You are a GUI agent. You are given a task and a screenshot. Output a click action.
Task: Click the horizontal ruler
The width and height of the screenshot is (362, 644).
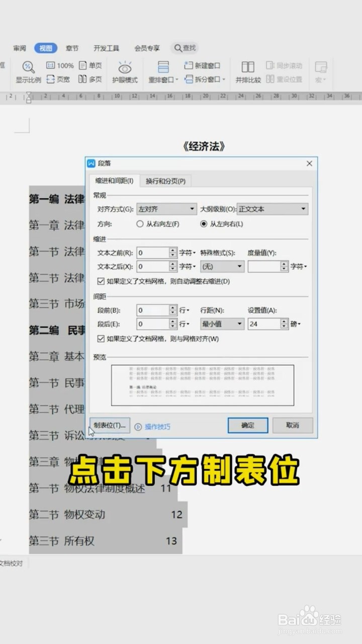(x=181, y=96)
